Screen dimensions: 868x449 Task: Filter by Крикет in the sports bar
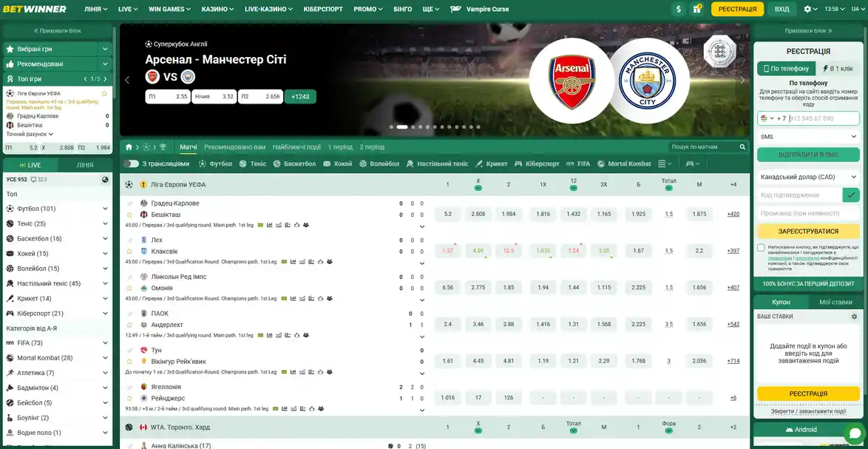coord(492,164)
